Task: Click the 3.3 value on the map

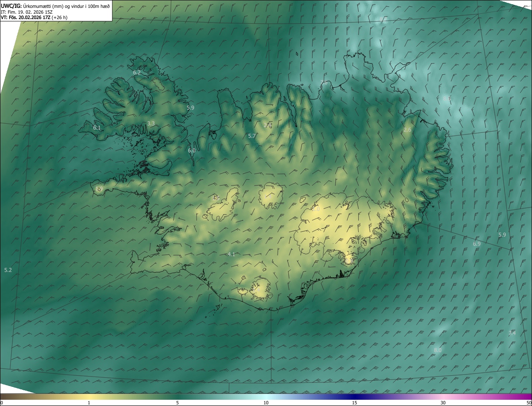Action: [x=151, y=124]
